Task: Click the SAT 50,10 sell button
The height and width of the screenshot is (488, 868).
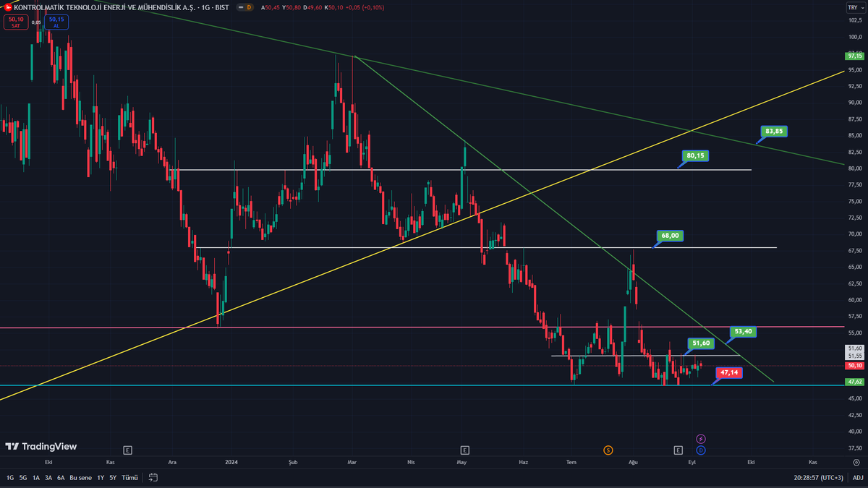Action: tap(16, 22)
